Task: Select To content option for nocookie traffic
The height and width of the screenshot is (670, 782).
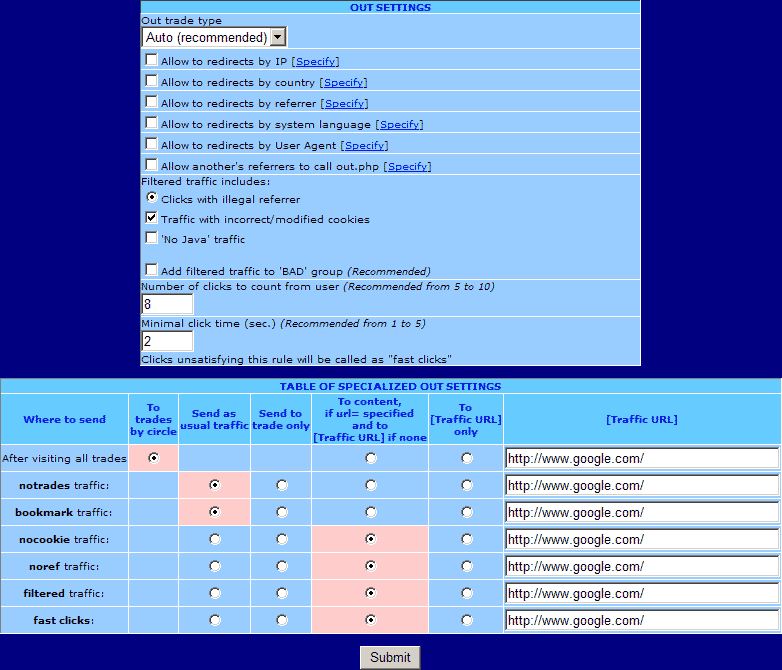Action: pyautogui.click(x=371, y=539)
